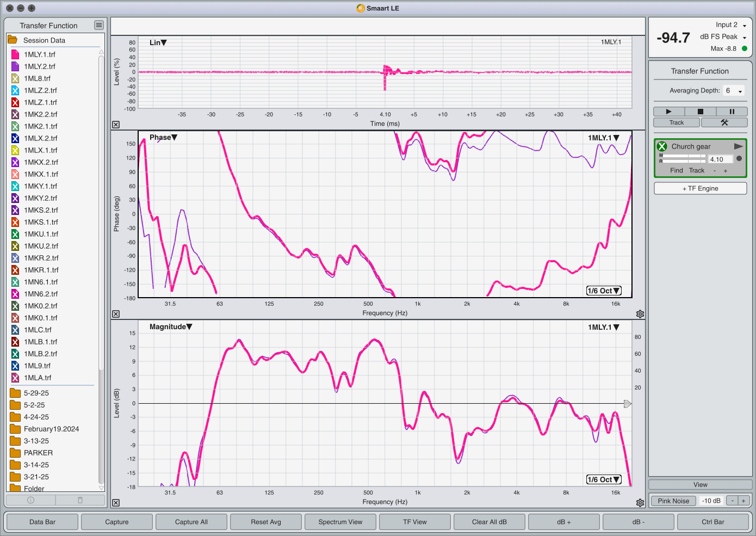This screenshot has width=756, height=536.
Task: Close the impulse response plot
Action: [116, 125]
